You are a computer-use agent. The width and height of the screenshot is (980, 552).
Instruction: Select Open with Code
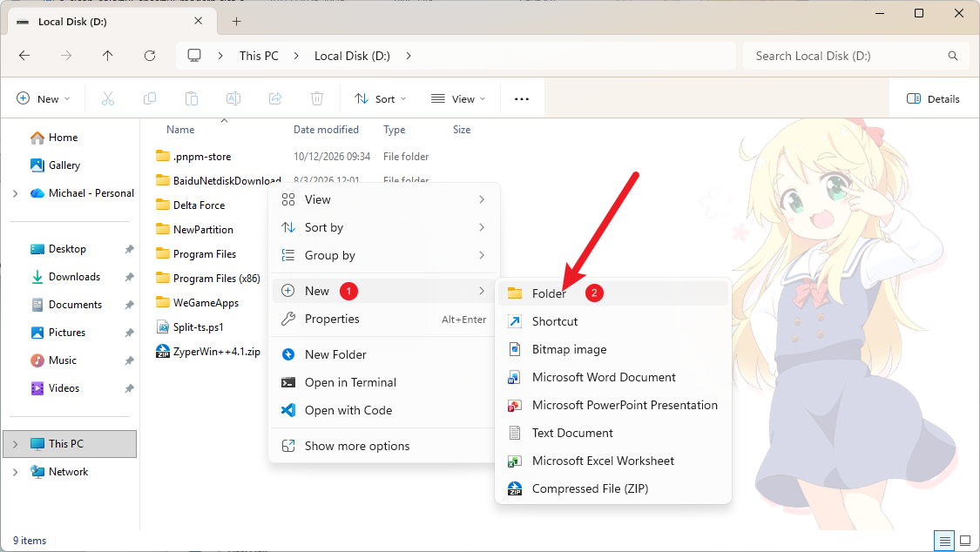pyautogui.click(x=384, y=410)
